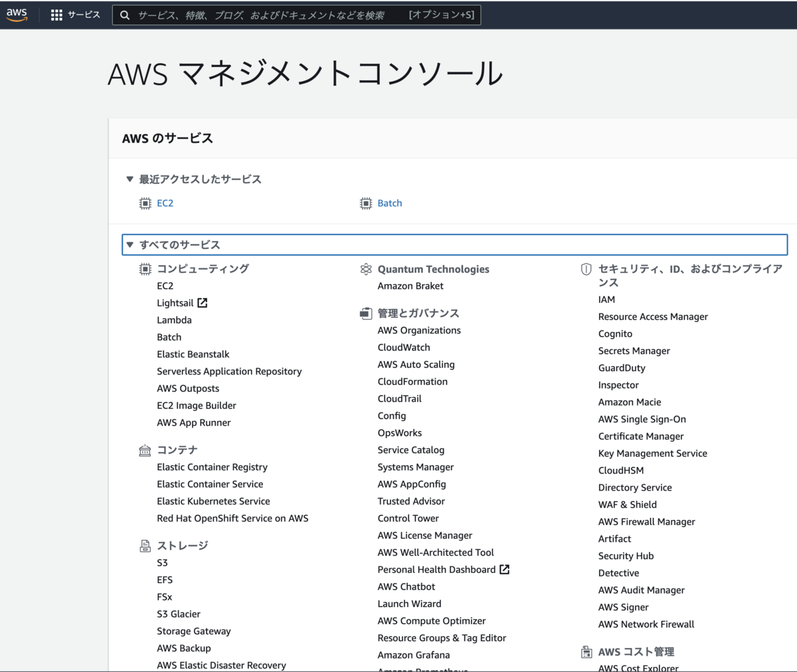
Task: Click the Quantum Technologies atom icon
Action: (366, 269)
